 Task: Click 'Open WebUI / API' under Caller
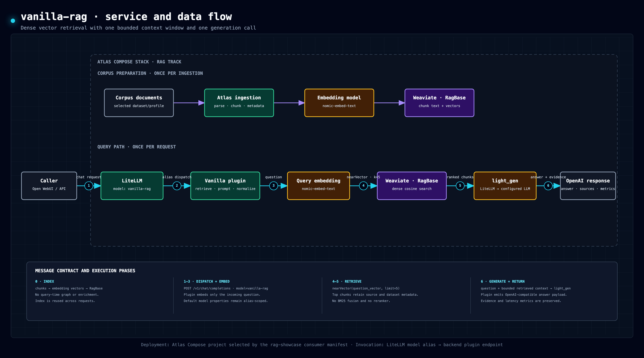tap(49, 189)
